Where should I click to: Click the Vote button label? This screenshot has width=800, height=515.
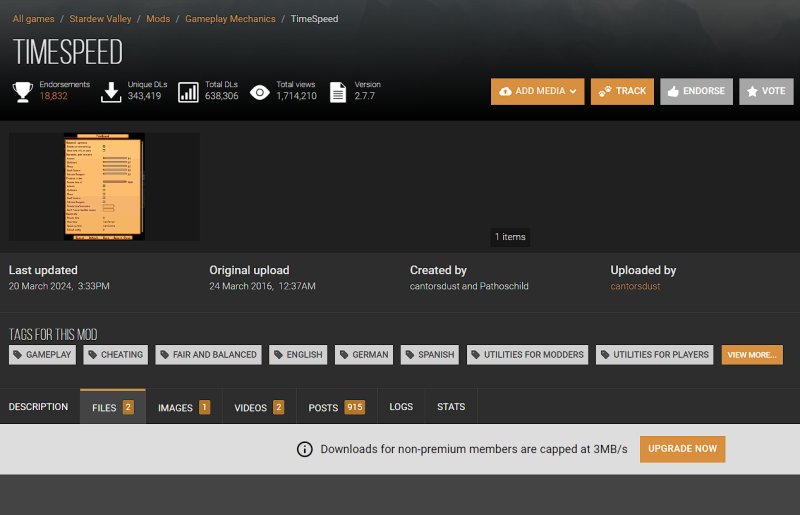tap(773, 91)
